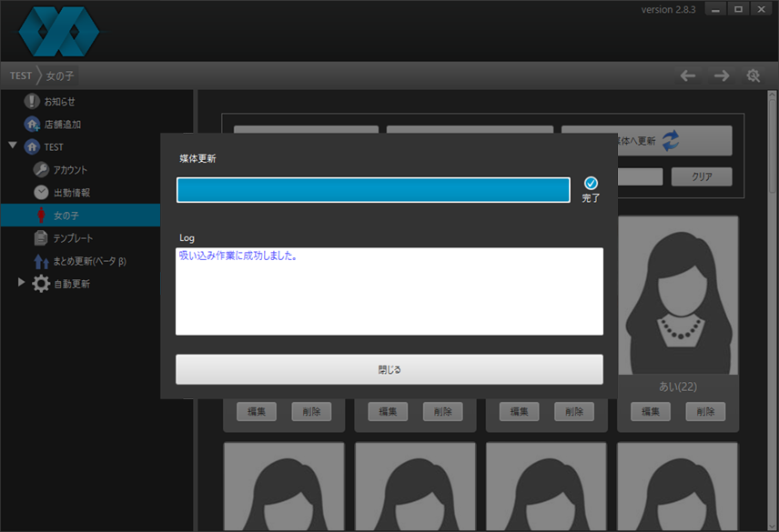
Task: Click the 媒体へ更新 button
Action: tap(674, 140)
